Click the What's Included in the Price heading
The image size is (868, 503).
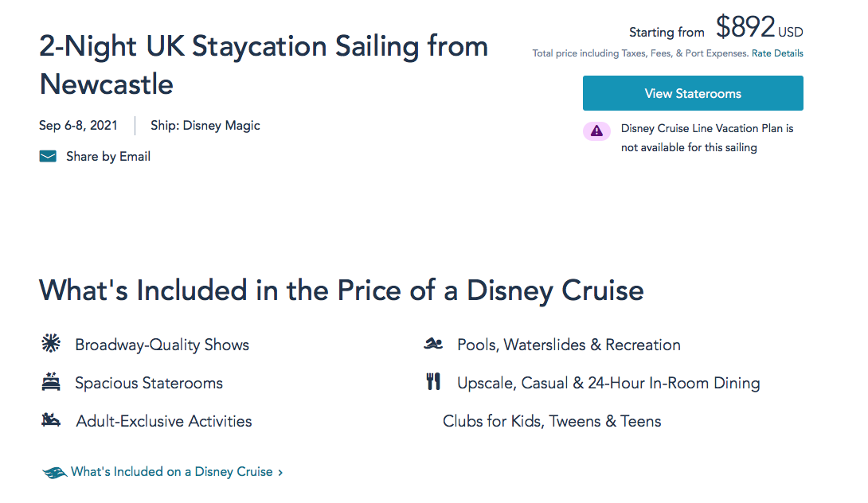click(342, 290)
